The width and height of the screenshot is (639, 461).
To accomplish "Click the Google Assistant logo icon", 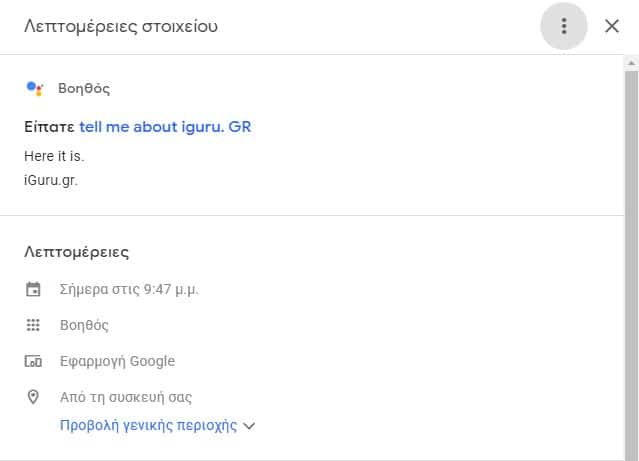I will tap(34, 88).
